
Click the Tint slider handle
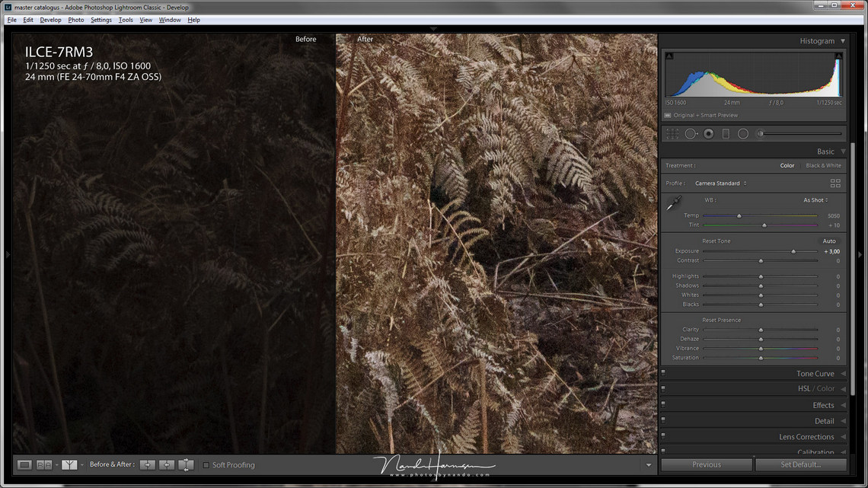pyautogui.click(x=764, y=225)
